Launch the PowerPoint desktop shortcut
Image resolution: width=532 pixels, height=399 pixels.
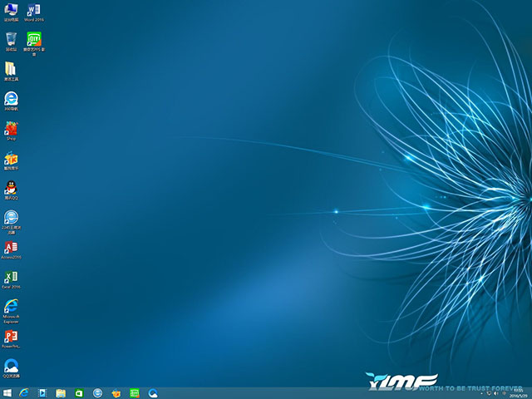click(11, 337)
